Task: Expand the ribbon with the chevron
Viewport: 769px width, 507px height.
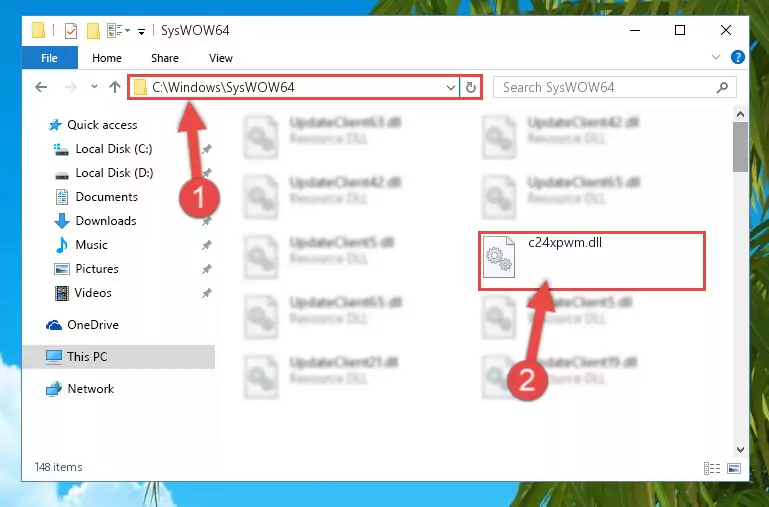Action: tap(716, 57)
